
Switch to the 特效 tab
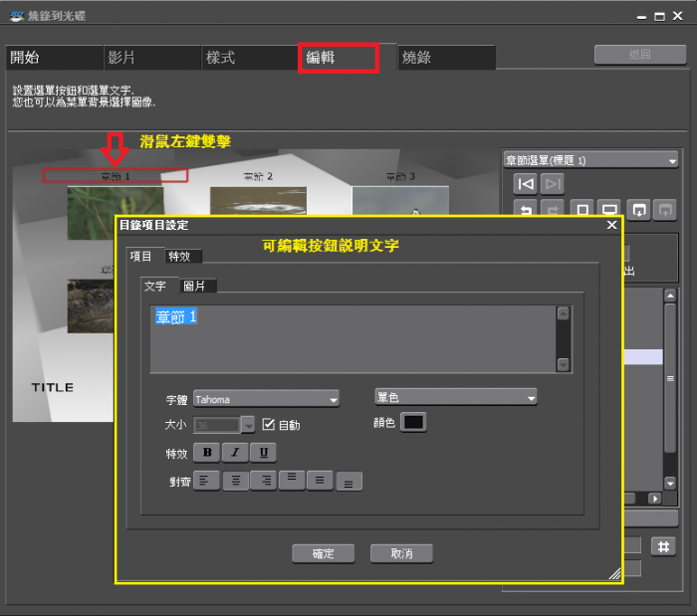coord(183,257)
